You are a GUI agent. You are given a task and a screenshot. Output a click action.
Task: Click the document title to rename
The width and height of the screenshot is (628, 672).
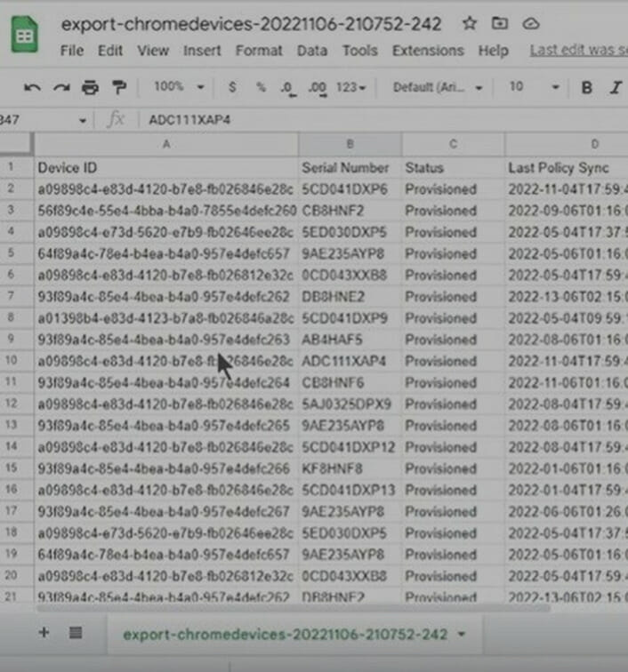point(251,24)
